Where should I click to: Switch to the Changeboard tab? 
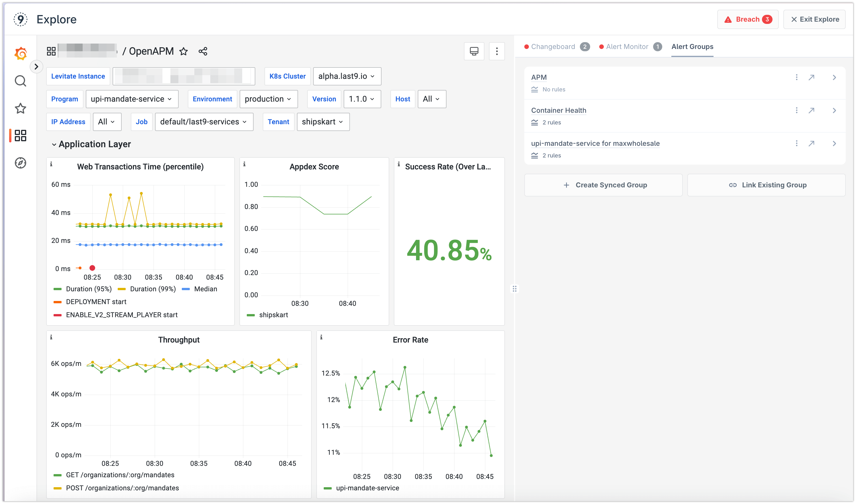click(553, 46)
